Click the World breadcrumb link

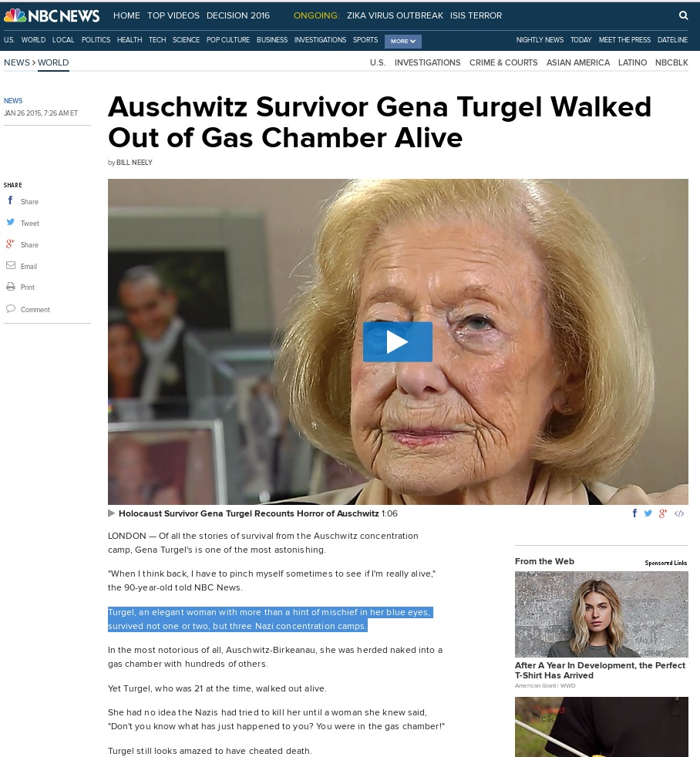pyautogui.click(x=53, y=62)
